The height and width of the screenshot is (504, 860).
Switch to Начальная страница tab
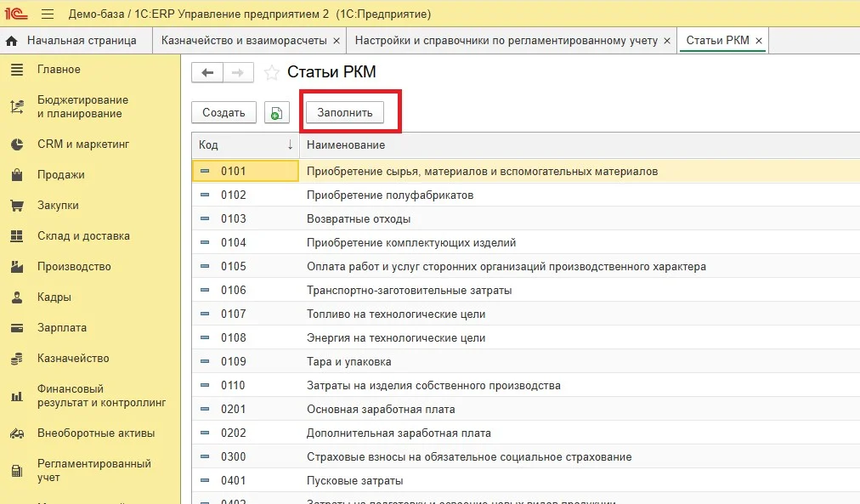pyautogui.click(x=76, y=41)
